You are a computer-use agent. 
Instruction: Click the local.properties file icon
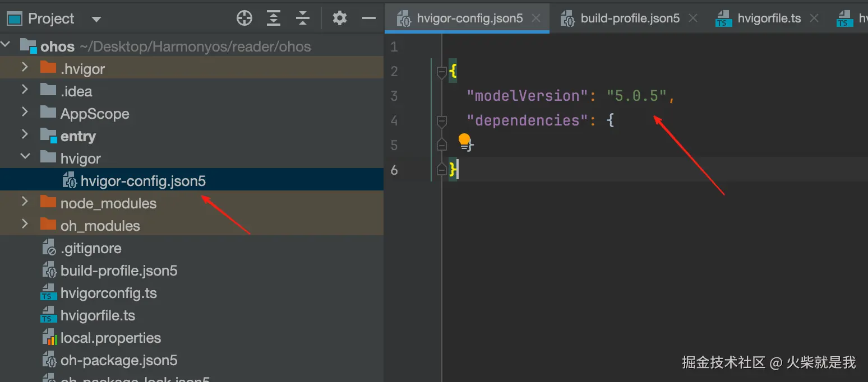tap(50, 338)
